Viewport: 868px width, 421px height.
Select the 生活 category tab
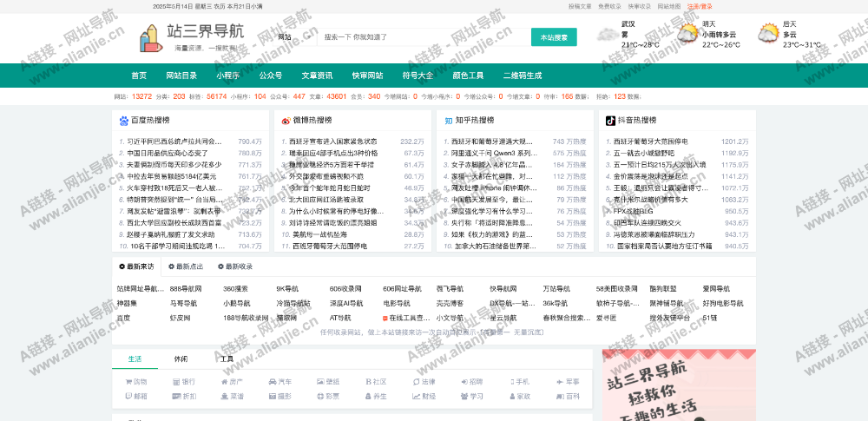click(135, 359)
